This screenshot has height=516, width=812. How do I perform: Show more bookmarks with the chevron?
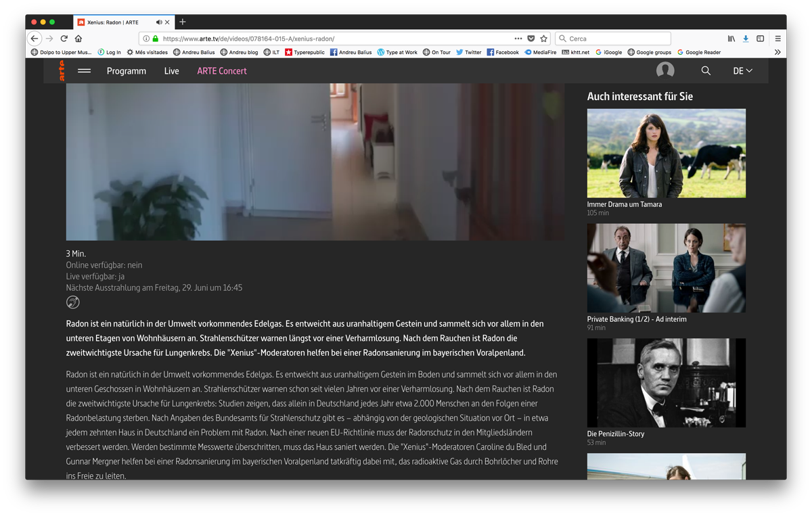click(x=777, y=52)
